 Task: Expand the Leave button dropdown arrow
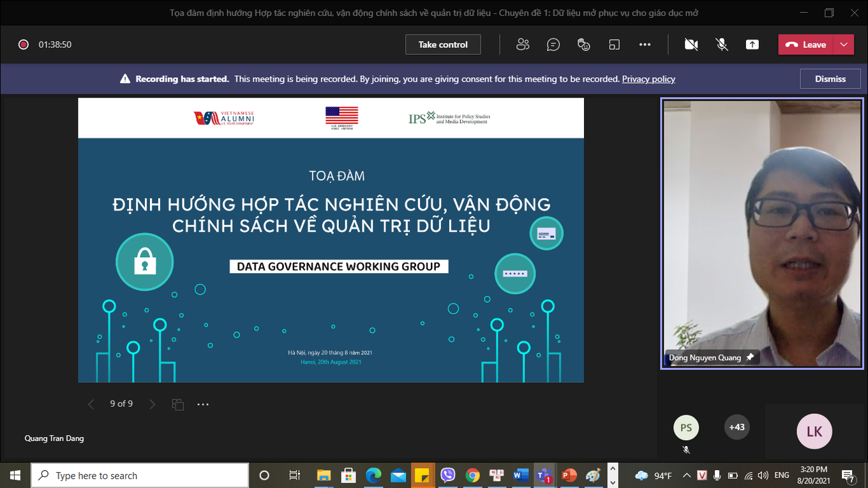point(844,45)
